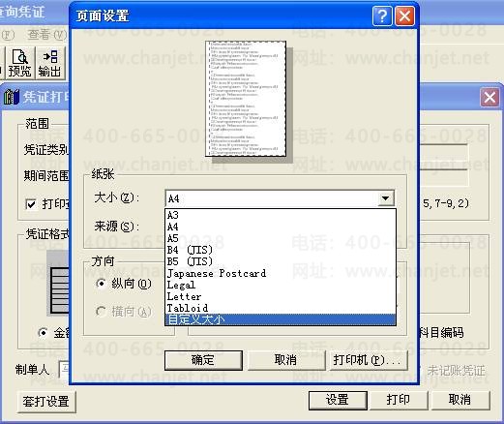
Task: Collapse the paper size dropdown arrow
Action: click(x=386, y=198)
